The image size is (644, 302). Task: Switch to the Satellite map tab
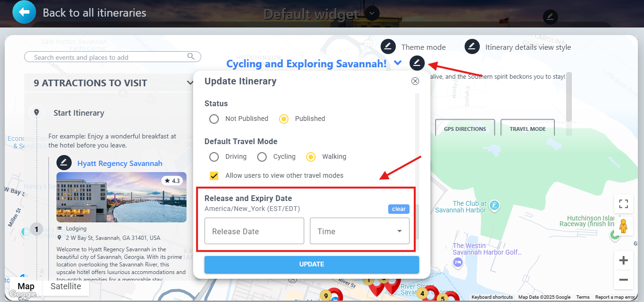tap(66, 286)
